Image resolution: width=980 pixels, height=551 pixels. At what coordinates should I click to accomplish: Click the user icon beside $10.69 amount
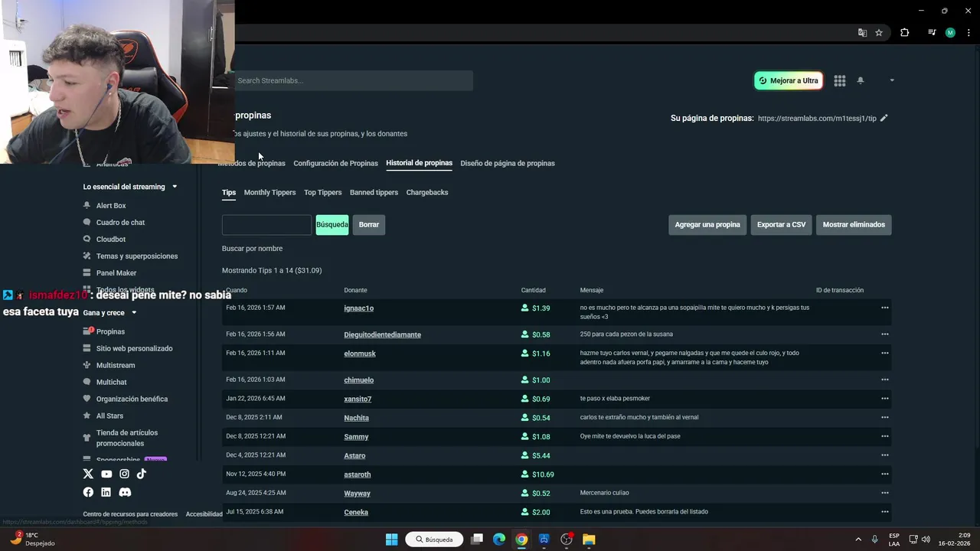524,474
